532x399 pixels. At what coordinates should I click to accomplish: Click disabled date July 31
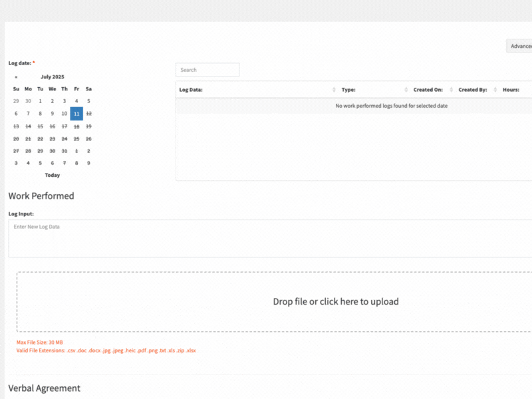(x=65, y=151)
